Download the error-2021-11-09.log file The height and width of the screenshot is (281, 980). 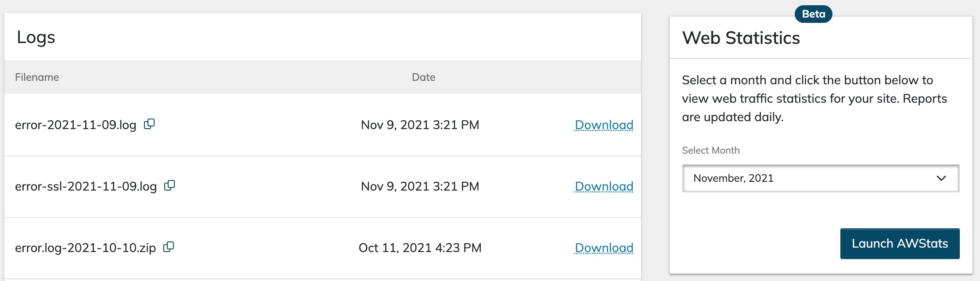pos(604,125)
